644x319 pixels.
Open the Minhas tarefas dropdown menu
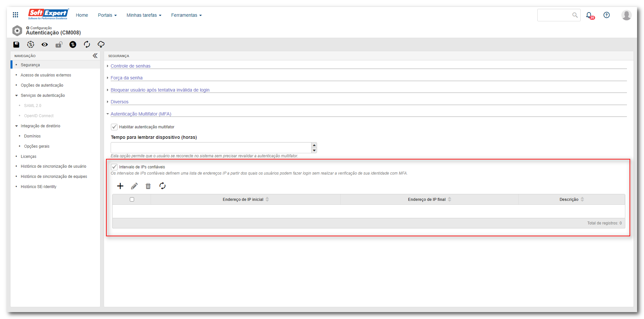pos(144,15)
